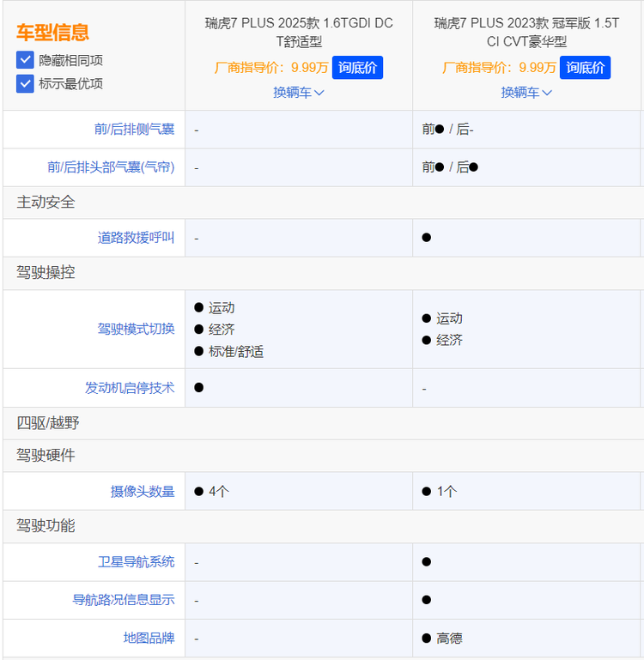Open the 驾驶模式切换 parameter link
Viewport: 644px width, 660px height.
136,329
